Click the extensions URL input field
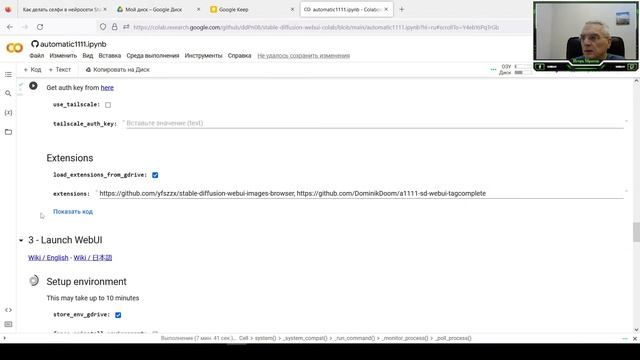Image resolution: width=640 pixels, height=360 pixels. tap(361, 193)
